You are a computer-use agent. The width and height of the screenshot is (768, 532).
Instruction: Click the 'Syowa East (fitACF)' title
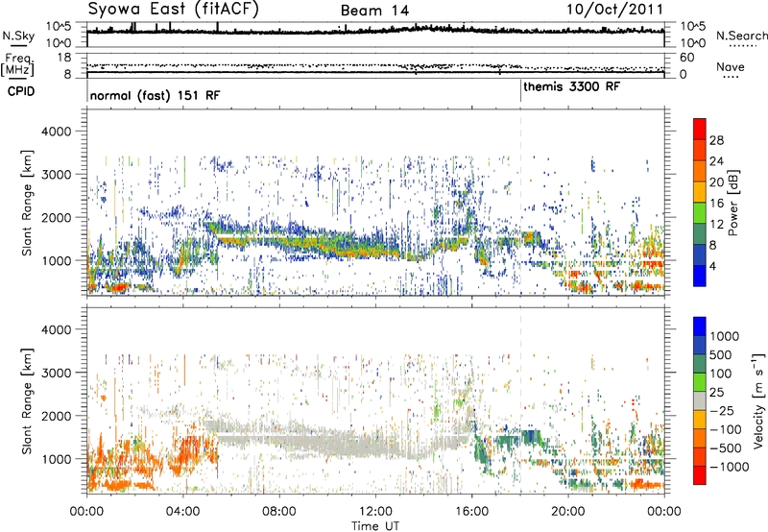[x=173, y=9]
